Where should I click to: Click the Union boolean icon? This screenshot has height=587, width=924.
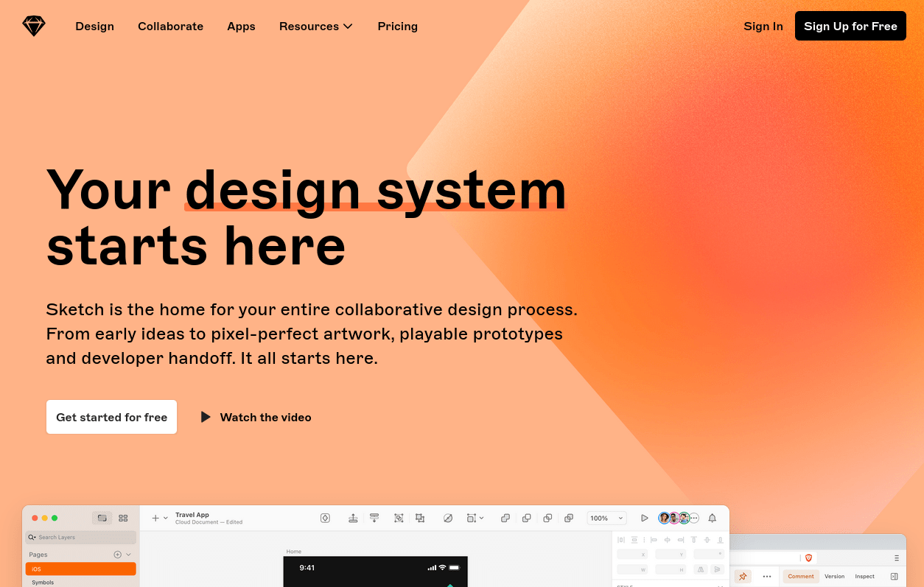pos(505,518)
